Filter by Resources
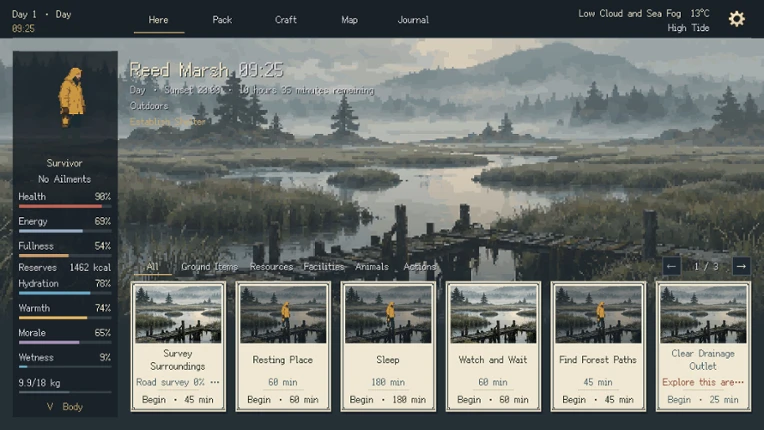Viewport: 764px width, 430px height. 271,267
